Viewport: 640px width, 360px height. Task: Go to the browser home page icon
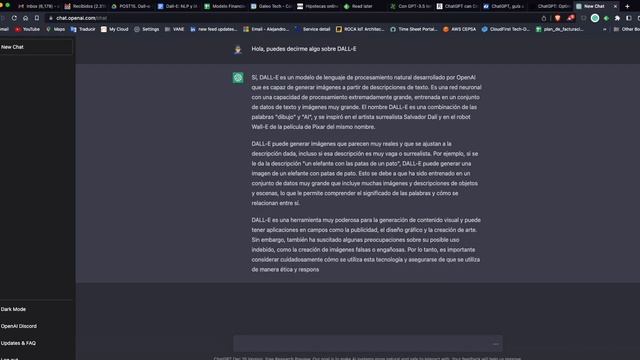pyautogui.click(x=25, y=18)
